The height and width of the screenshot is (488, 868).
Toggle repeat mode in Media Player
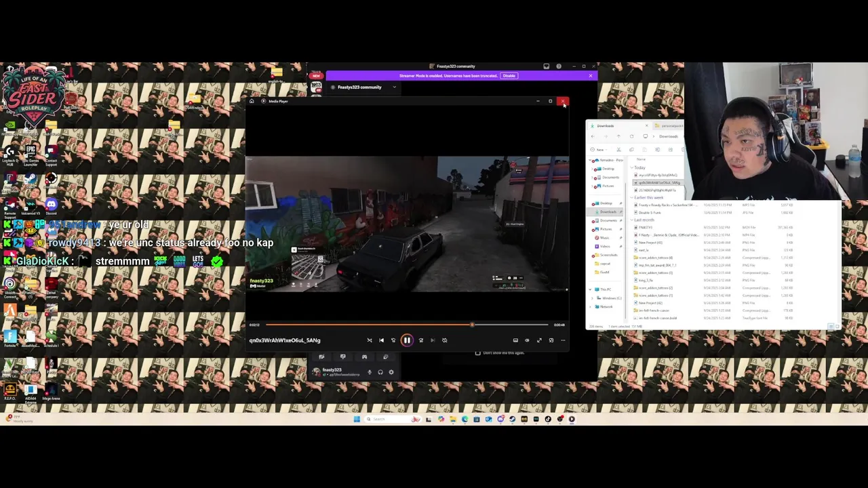(445, 340)
